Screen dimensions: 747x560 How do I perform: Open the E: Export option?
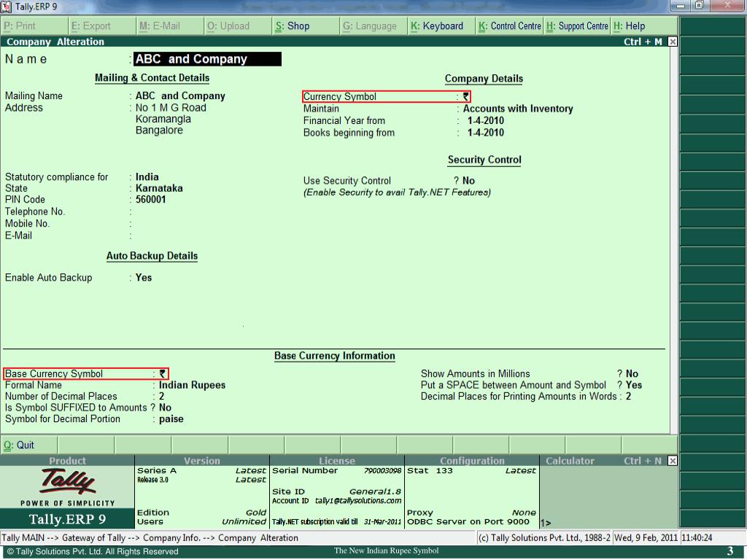point(102,26)
